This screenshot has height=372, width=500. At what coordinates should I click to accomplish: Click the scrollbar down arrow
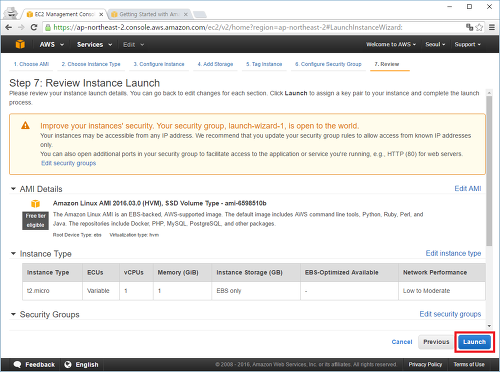(x=489, y=326)
